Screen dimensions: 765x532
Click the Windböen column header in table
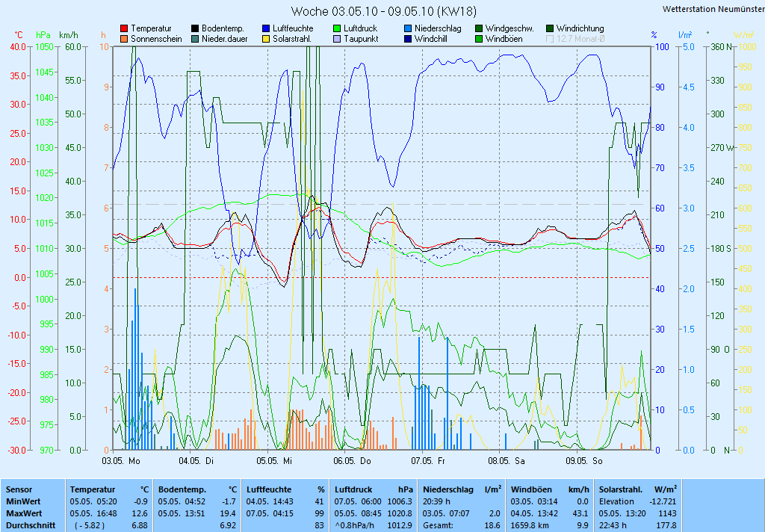click(x=531, y=489)
